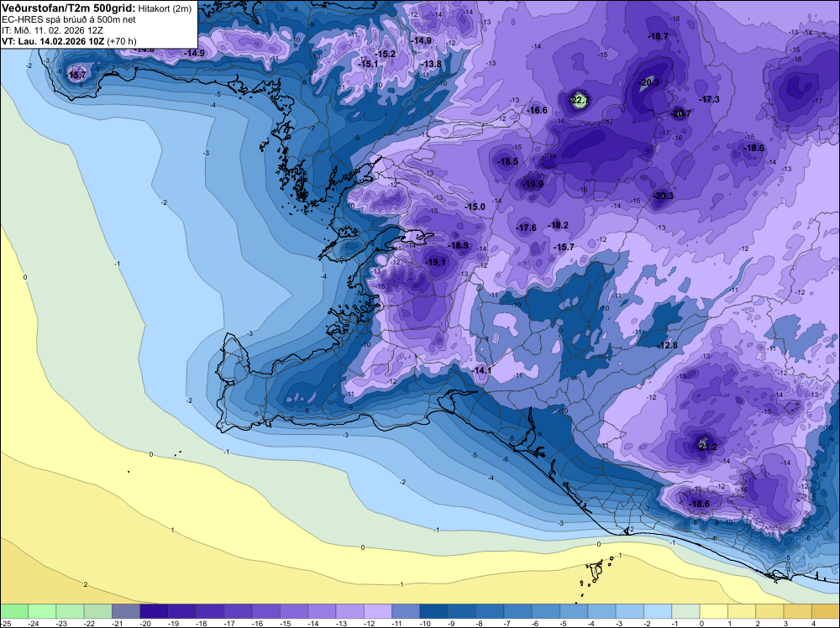Select legend swatch between -20 and -19
Viewport: 840px width, 628px height.
pyautogui.click(x=154, y=611)
